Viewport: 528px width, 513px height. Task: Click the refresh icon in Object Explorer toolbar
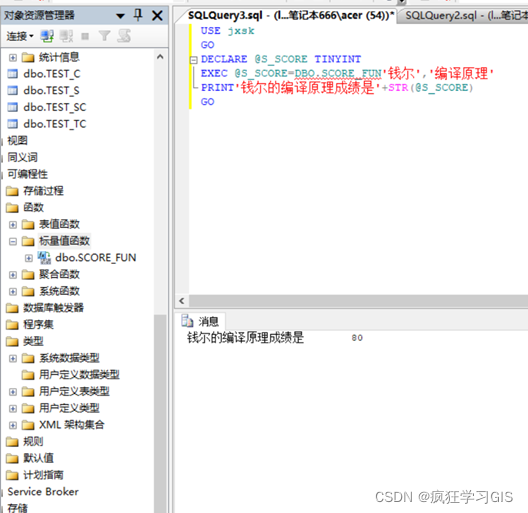(124, 36)
